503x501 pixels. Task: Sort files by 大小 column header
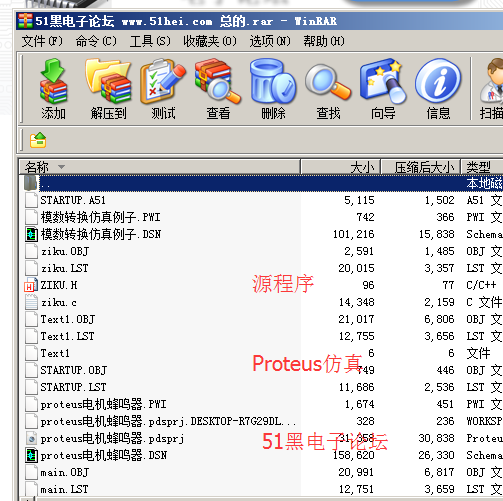pos(341,167)
